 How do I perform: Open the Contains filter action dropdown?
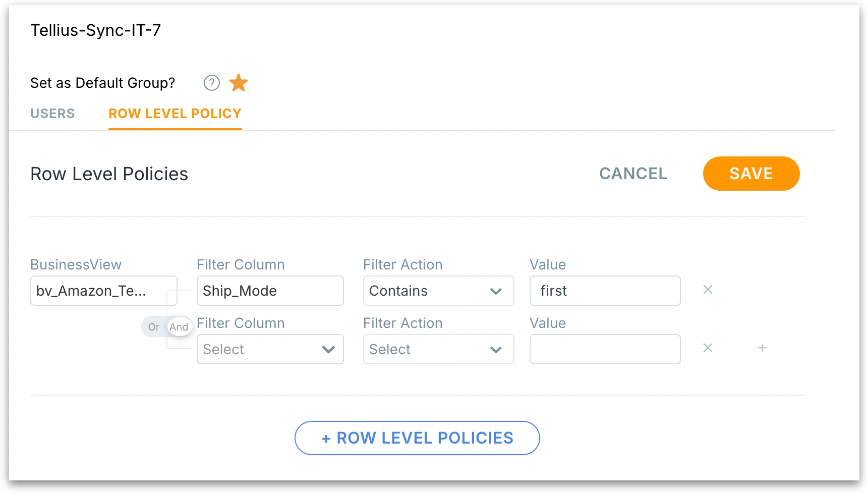pos(438,291)
